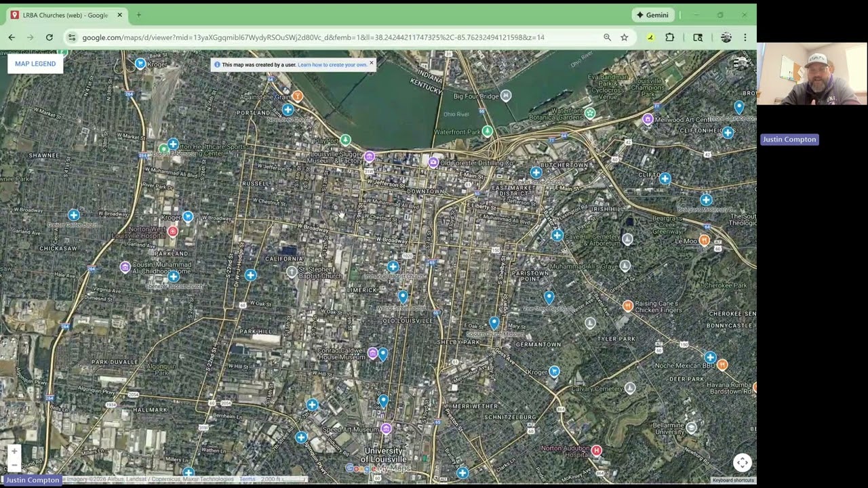Select the Waterfront Botanical Gardens marker
This screenshot has height=488, width=868.
click(x=590, y=113)
